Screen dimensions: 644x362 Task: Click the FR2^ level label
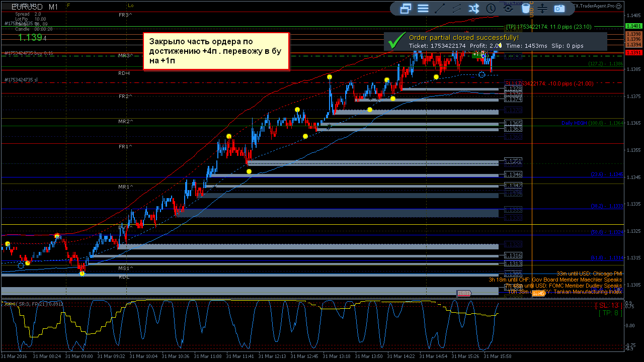pyautogui.click(x=125, y=96)
